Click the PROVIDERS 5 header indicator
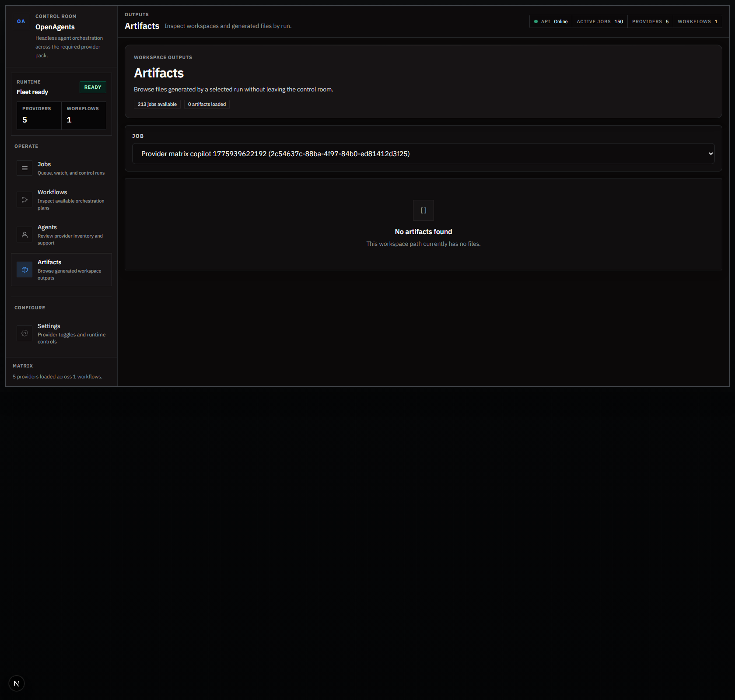The image size is (735, 700). (650, 21)
